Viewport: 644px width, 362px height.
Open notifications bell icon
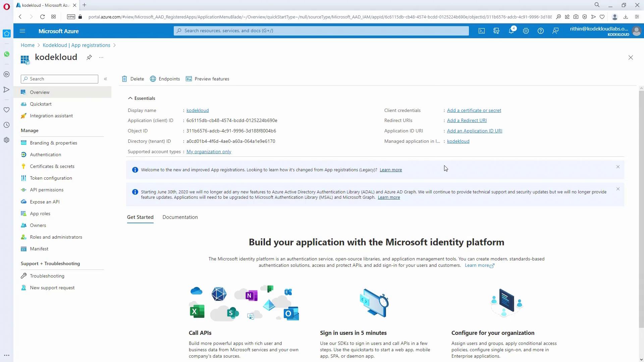click(511, 31)
